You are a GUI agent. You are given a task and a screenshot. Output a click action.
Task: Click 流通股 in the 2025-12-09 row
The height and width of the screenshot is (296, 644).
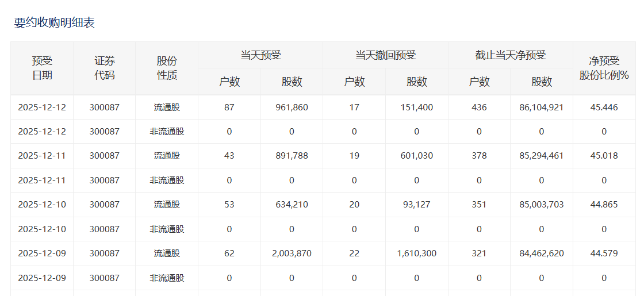pyautogui.click(x=167, y=253)
